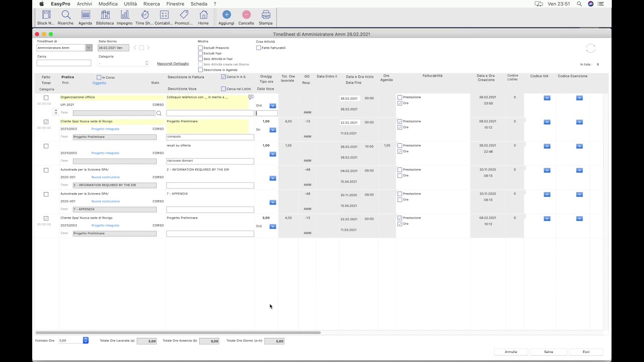Go to Home from the toolbar
Screen dimensions: 644x362
click(x=203, y=15)
